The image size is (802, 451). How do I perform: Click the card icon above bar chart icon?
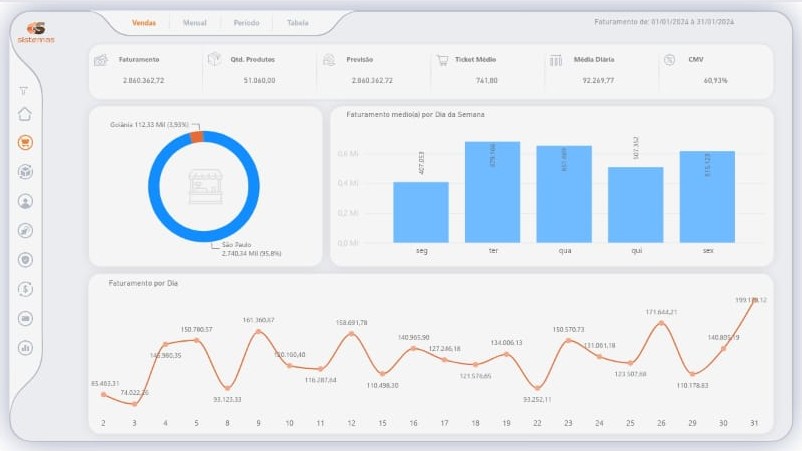point(25,319)
